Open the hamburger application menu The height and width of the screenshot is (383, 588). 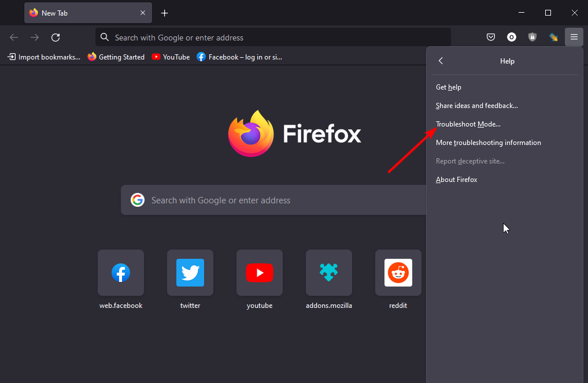[x=574, y=37]
